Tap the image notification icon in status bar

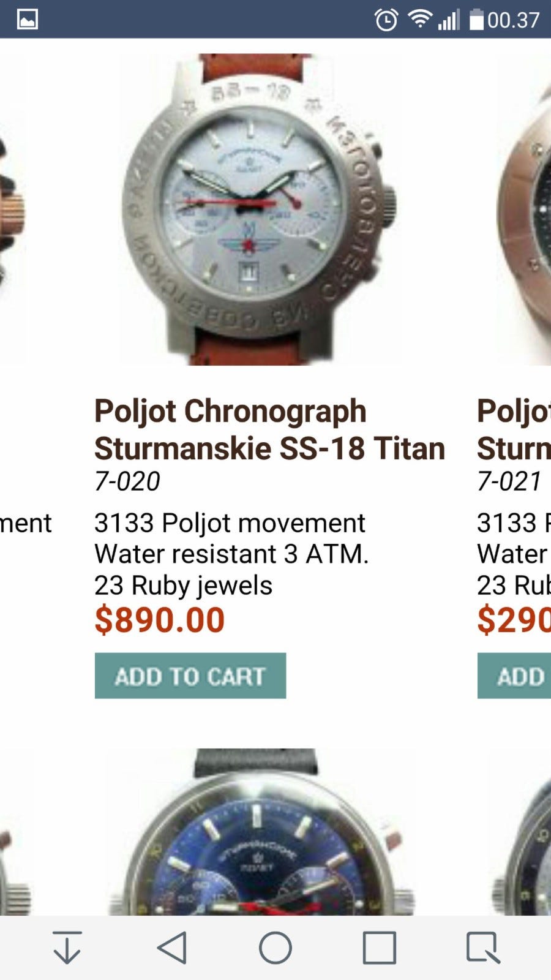pos(28,20)
